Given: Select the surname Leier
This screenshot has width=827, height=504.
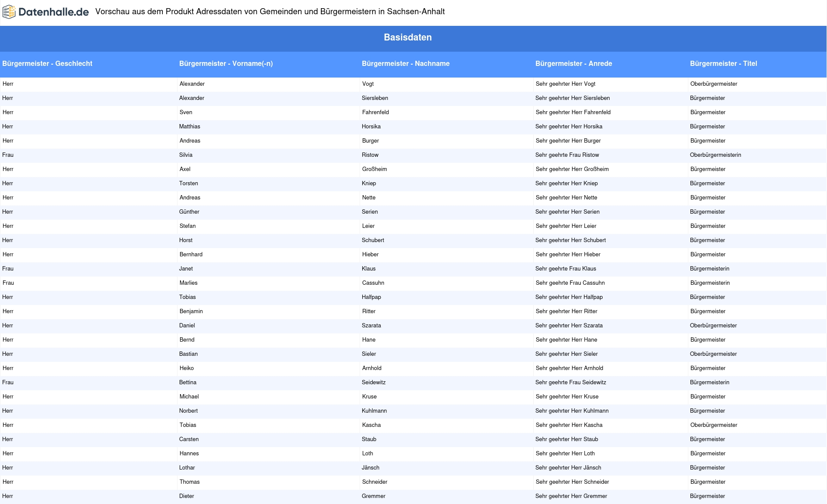Looking at the screenshot, I should click(x=368, y=226).
